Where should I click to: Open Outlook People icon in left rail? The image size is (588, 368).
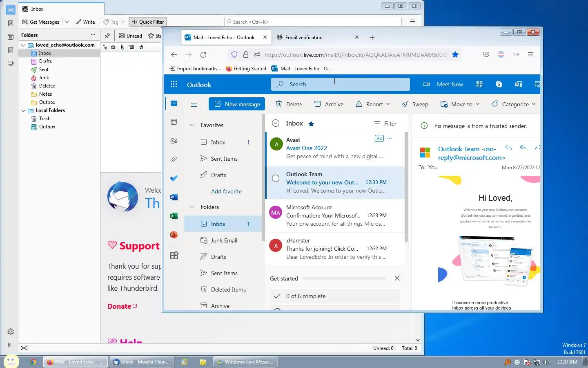[x=174, y=141]
